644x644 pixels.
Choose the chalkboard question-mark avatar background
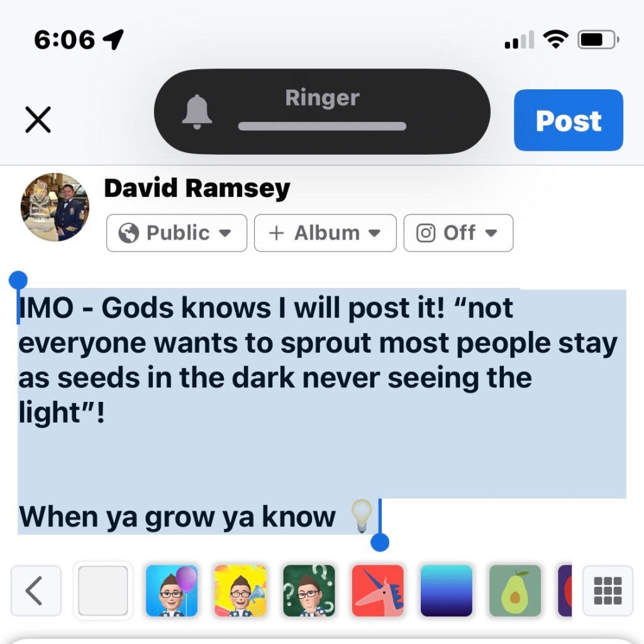point(309,591)
